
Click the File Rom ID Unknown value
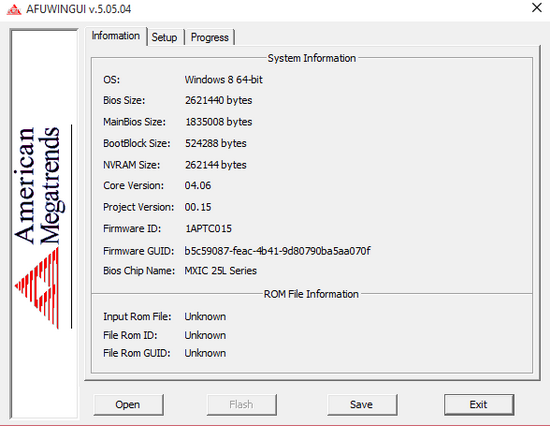[x=205, y=335]
